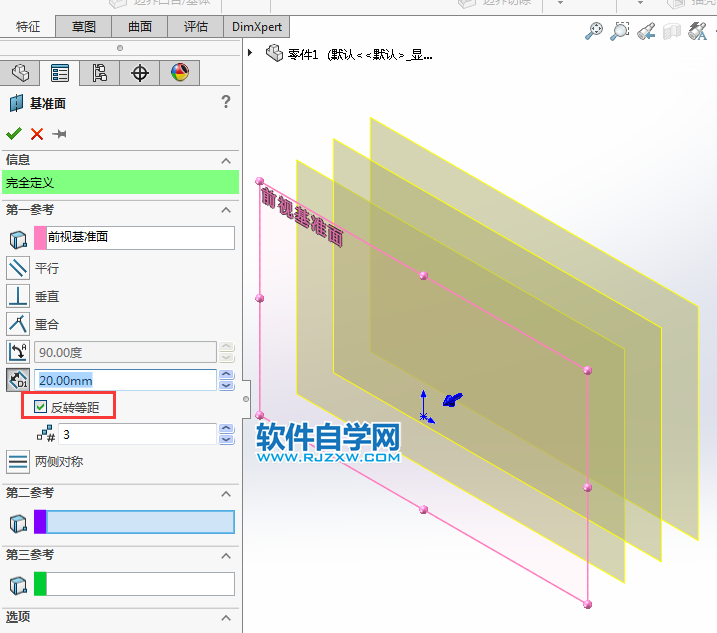Viewport: 717px width, 633px height.
Task: Click the panel collapse handle dot
Action: (246, 399)
